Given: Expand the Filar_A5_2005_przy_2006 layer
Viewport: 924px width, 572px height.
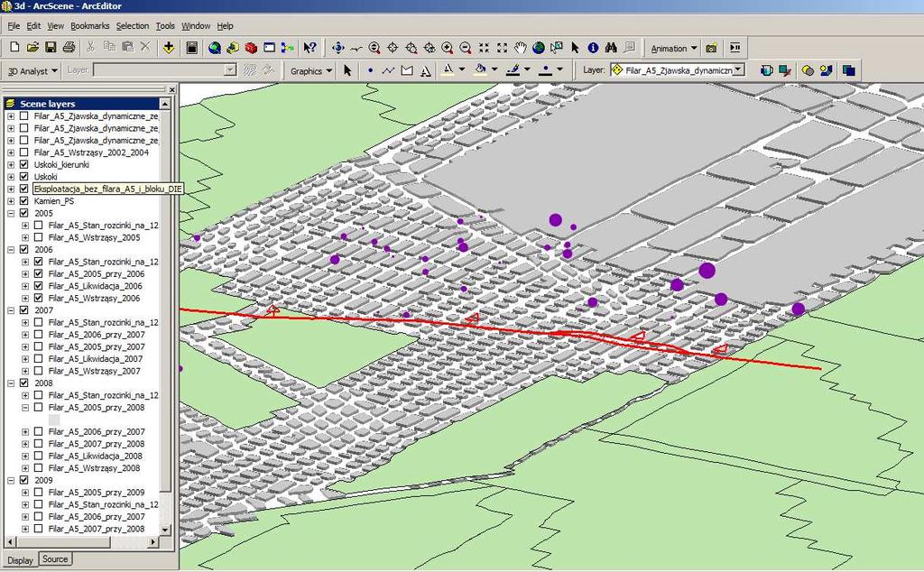Looking at the screenshot, I should [24, 274].
